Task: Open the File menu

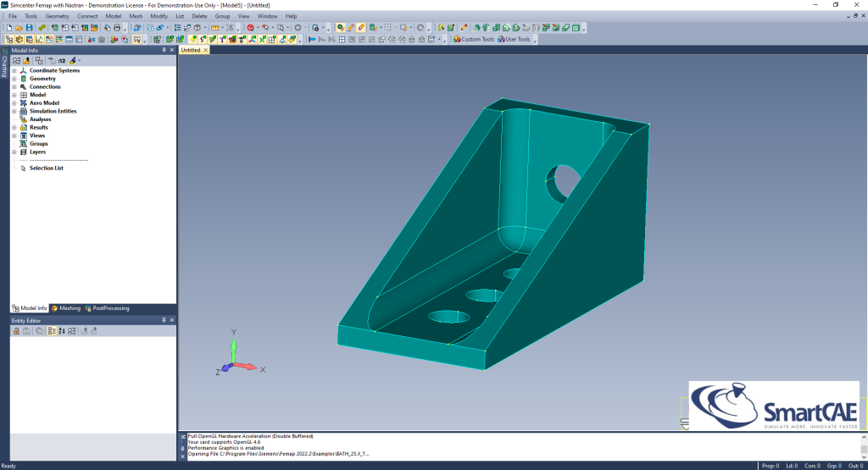Action: [x=12, y=16]
